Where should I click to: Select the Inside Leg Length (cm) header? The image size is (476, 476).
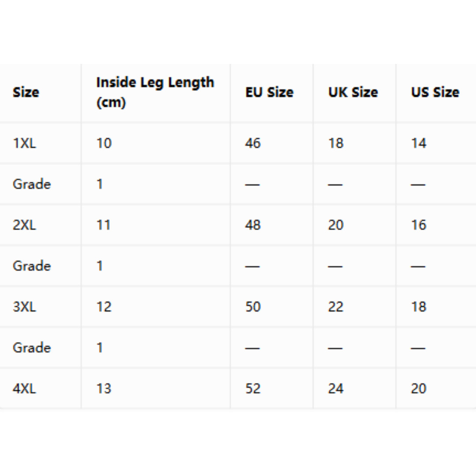(x=155, y=92)
